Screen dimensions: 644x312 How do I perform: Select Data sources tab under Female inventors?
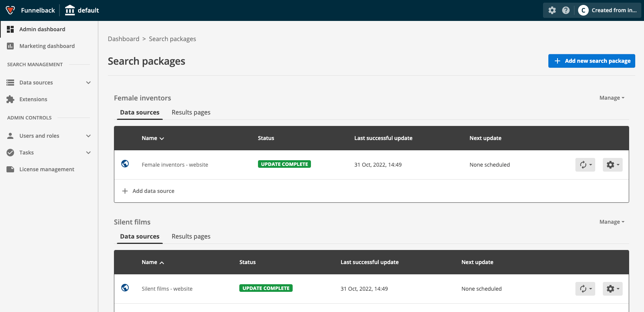(x=140, y=113)
